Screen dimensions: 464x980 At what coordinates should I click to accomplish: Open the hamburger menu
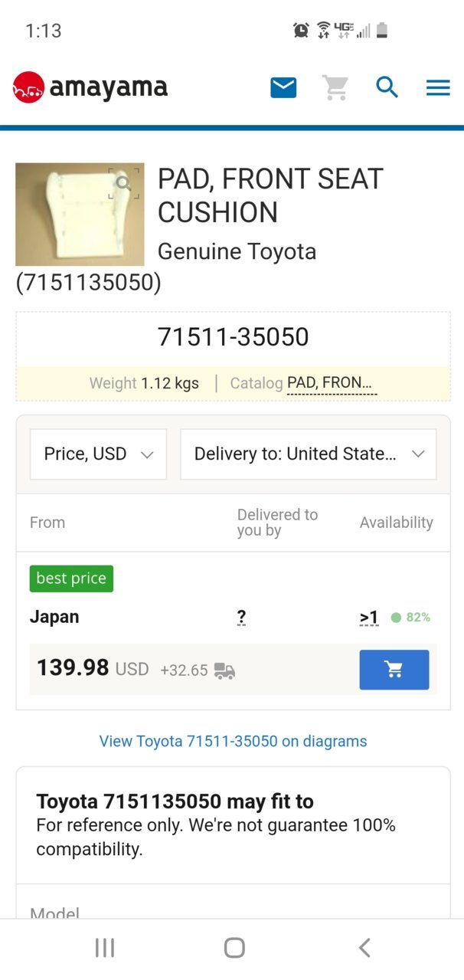click(438, 87)
